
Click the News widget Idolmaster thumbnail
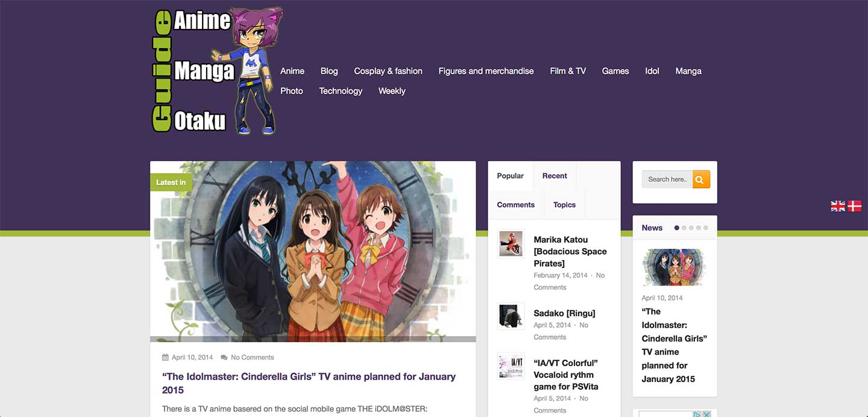coord(674,267)
